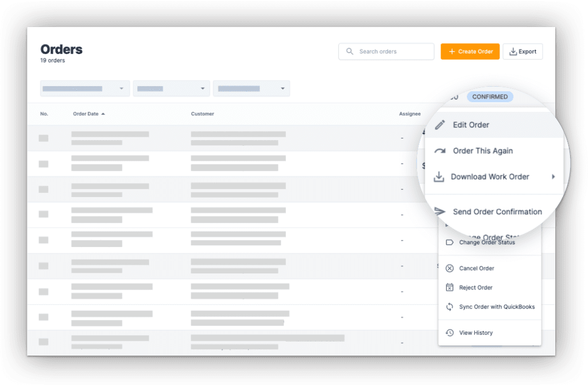Click the download icon beside Download Work Order
Image resolution: width=588 pixels, height=386 pixels.
coord(439,177)
